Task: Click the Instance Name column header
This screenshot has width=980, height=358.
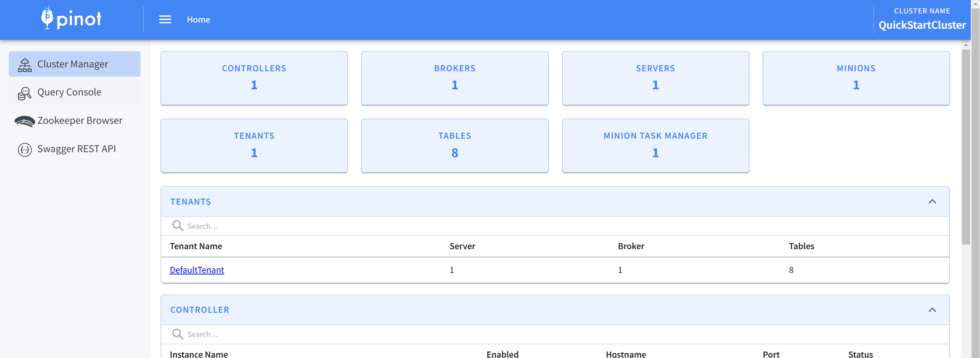Action: click(x=199, y=354)
